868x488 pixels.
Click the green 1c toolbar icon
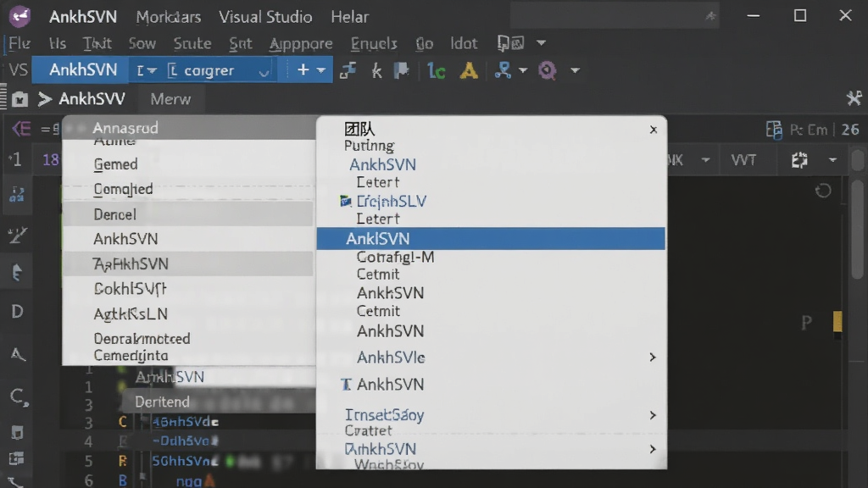pyautogui.click(x=437, y=71)
